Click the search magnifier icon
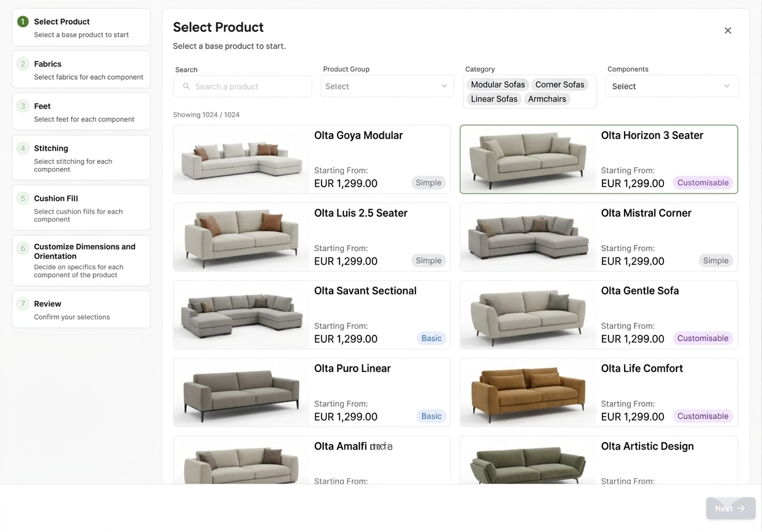Viewport: 762px width, 532px height. pyautogui.click(x=187, y=86)
